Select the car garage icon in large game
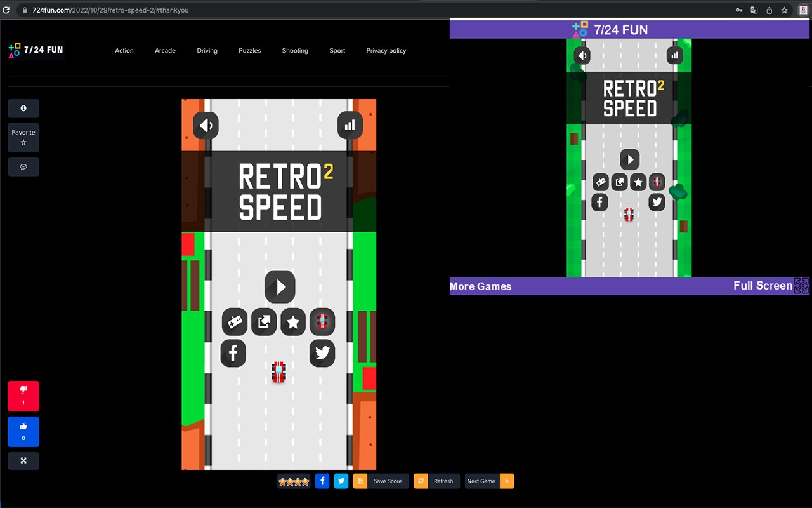This screenshot has height=508, width=812. point(322,322)
